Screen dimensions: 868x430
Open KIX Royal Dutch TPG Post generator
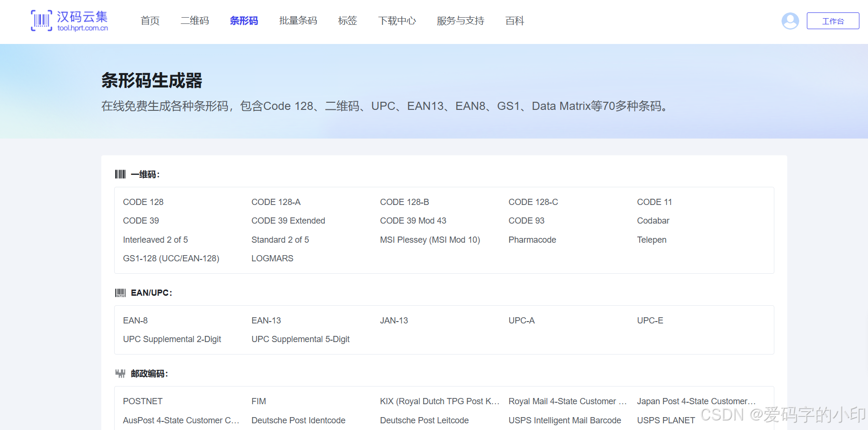coord(439,401)
